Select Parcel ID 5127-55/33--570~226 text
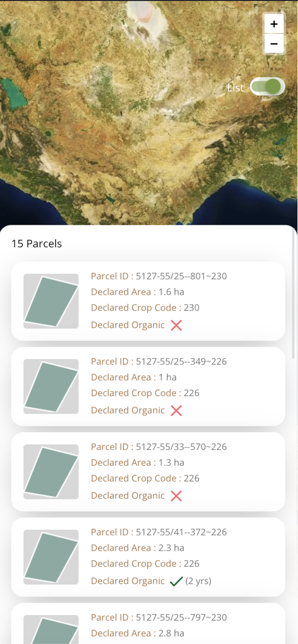 [x=159, y=447]
